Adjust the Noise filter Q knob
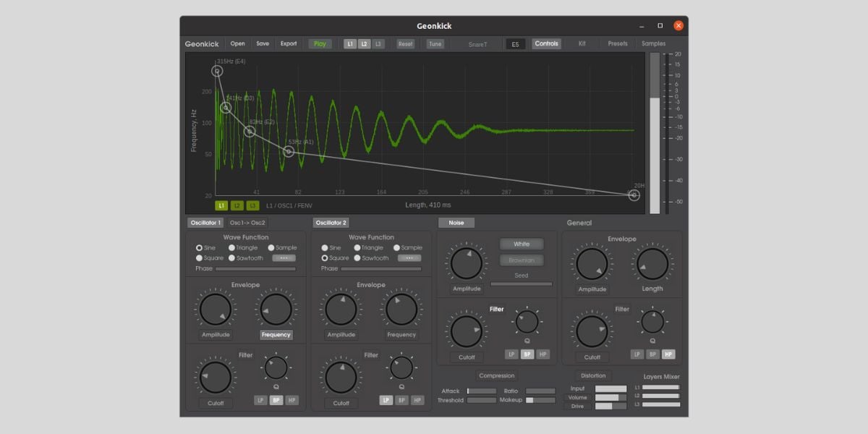868x434 pixels. click(x=527, y=322)
